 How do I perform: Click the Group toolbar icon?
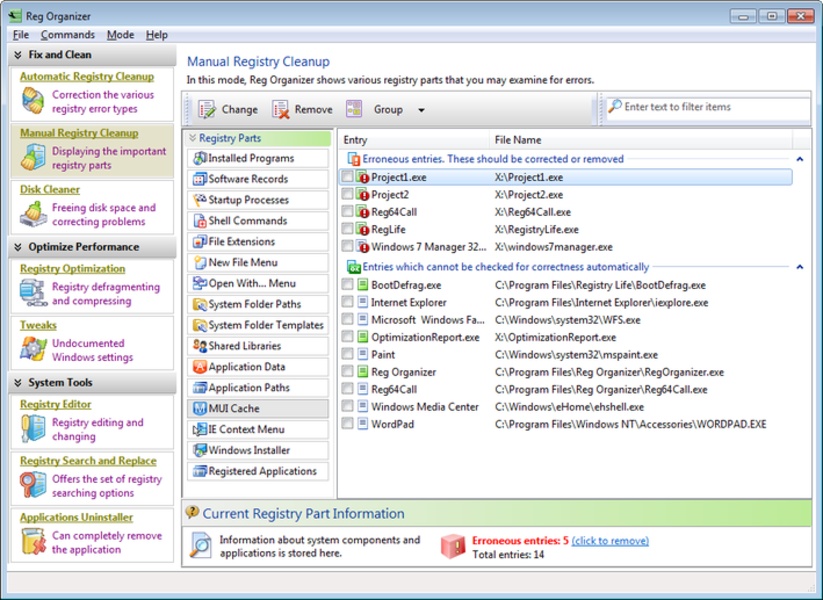pos(354,109)
